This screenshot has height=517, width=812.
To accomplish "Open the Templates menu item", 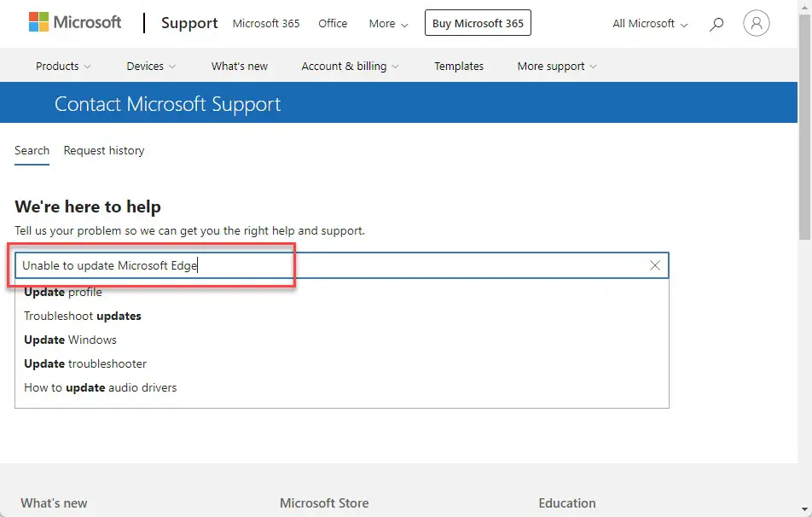I will pyautogui.click(x=458, y=67).
